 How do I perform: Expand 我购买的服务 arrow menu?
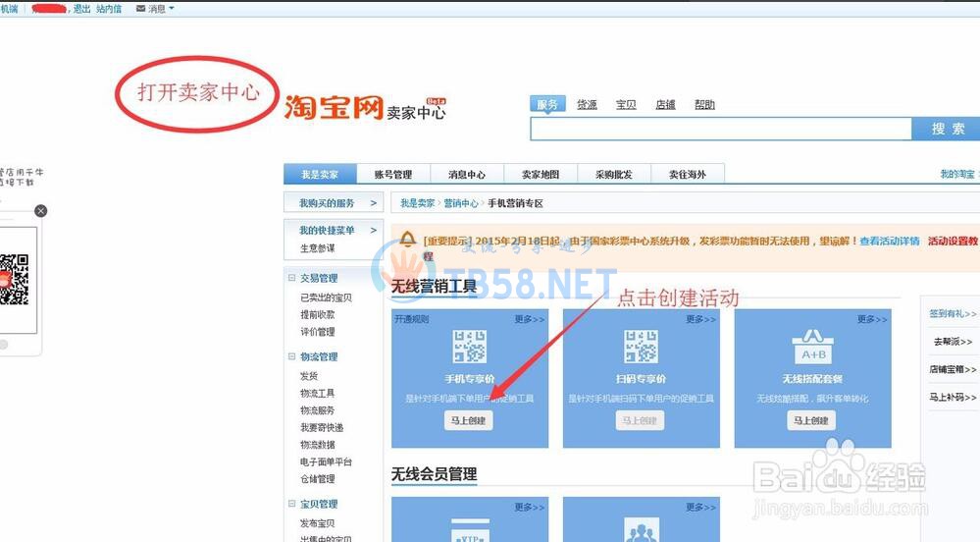click(373, 203)
